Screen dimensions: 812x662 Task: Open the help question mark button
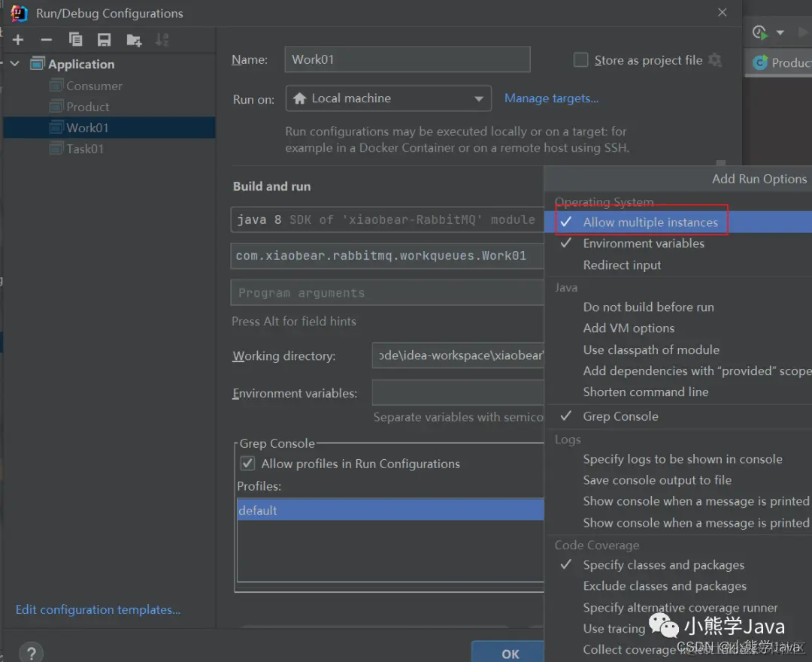[31, 653]
